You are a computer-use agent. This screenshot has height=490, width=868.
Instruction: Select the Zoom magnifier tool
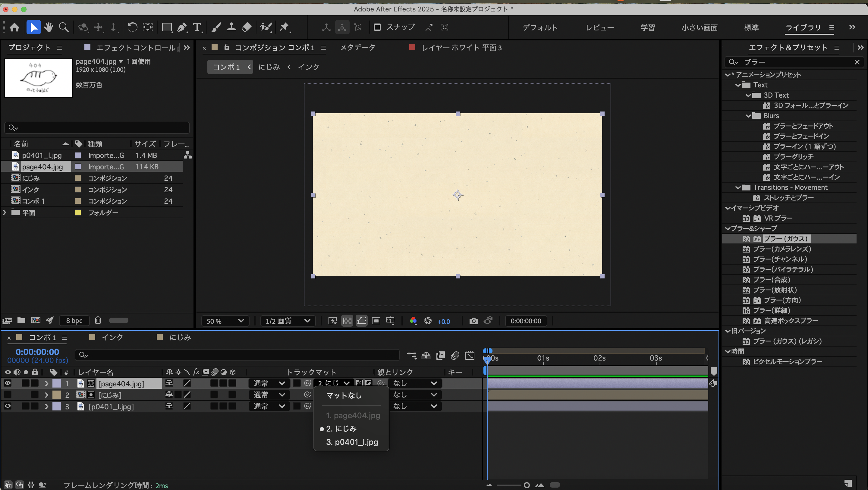click(x=64, y=27)
